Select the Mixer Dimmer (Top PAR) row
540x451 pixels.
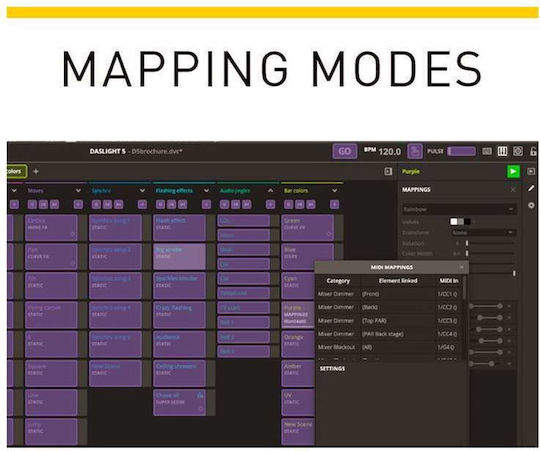(389, 321)
